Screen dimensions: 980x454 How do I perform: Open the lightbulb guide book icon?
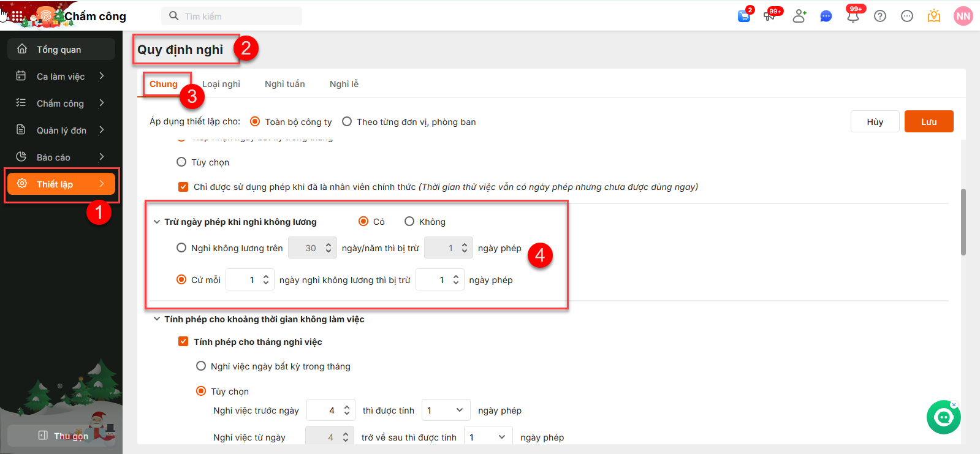pos(933,16)
